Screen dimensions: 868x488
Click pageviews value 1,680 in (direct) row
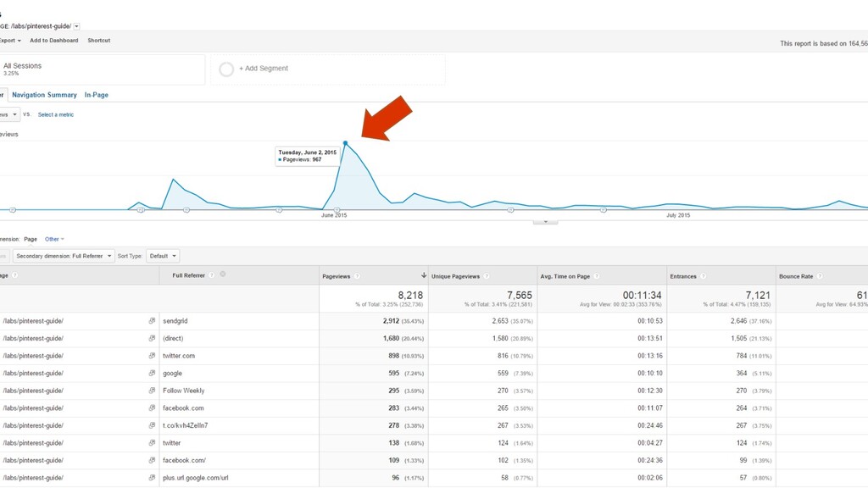pyautogui.click(x=391, y=338)
